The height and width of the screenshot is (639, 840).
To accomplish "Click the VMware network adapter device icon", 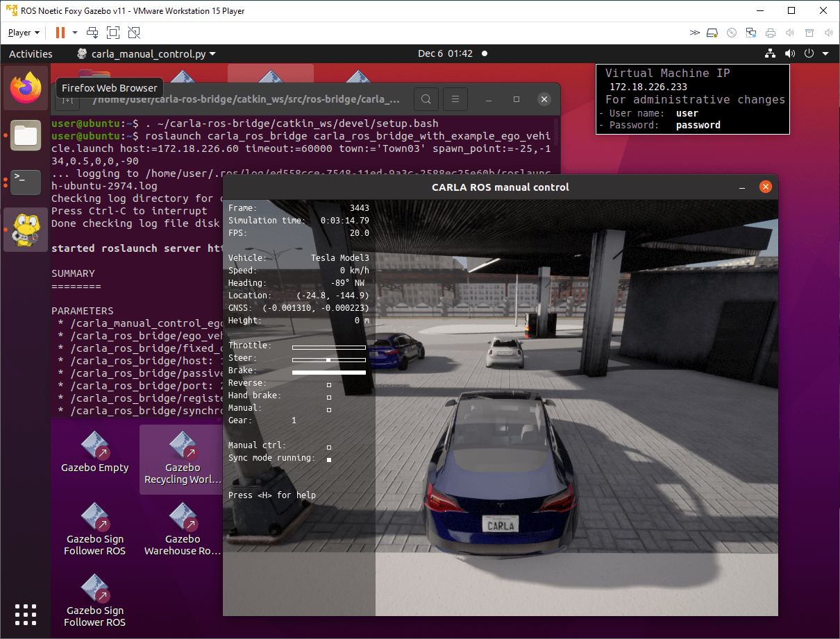I will pos(751,33).
